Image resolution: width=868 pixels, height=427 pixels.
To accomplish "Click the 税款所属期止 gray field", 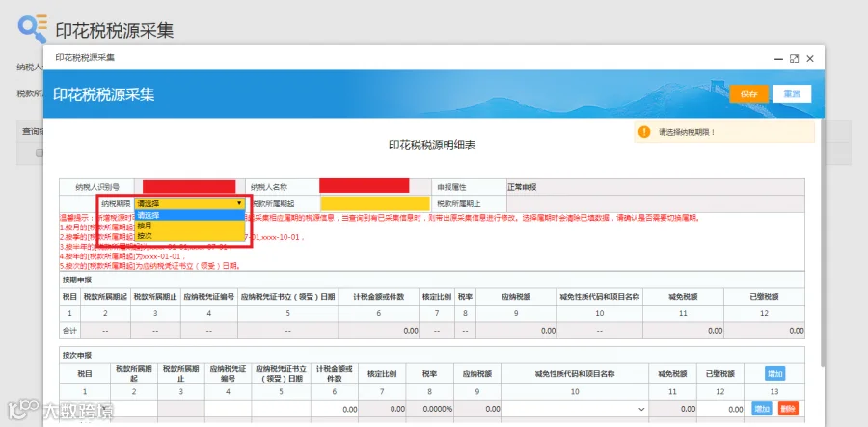I will pos(656,203).
